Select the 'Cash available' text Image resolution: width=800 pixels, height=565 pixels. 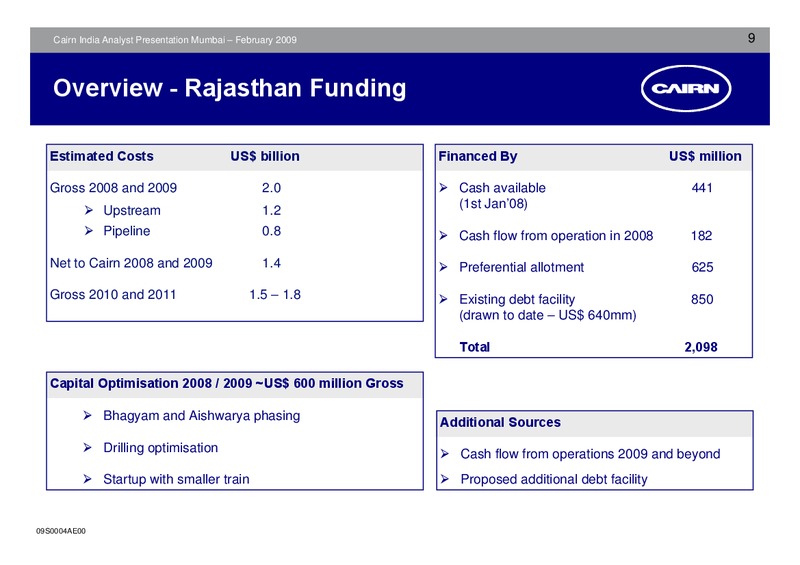pyautogui.click(x=502, y=188)
